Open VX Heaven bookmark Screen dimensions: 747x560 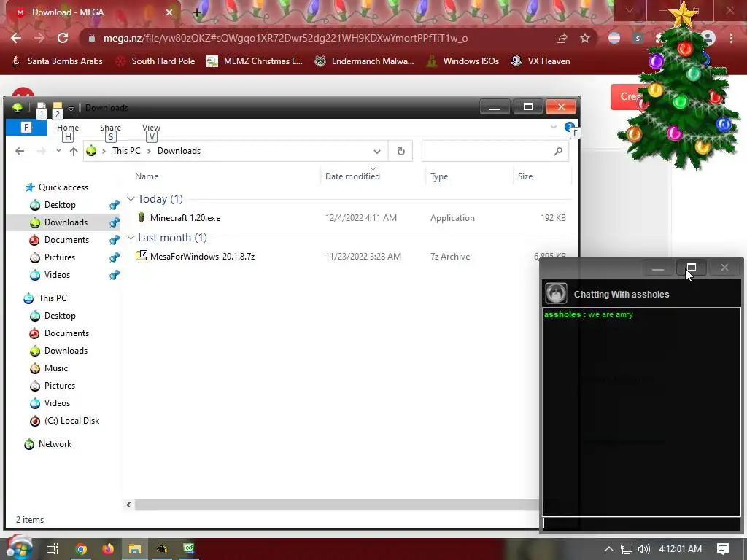(541, 61)
